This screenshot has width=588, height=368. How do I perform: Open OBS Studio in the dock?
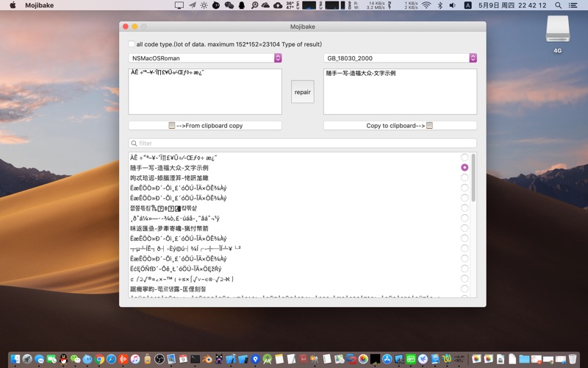(159, 359)
